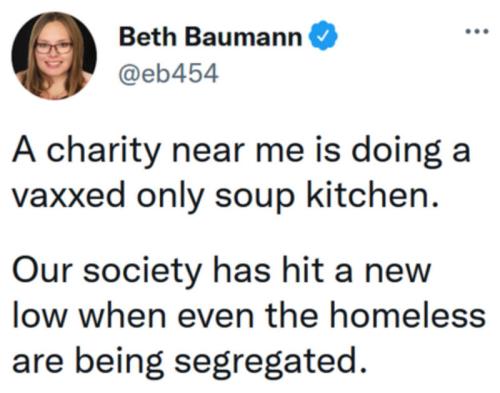Select the line "Our society has hit a new"
Screen dimensions: 500x393
coord(222,271)
